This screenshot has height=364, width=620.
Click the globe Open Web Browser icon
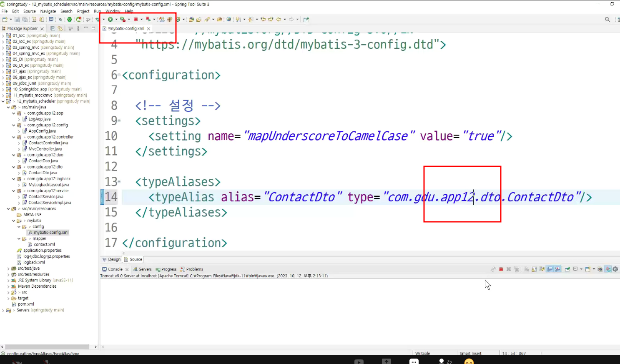tap(228, 19)
